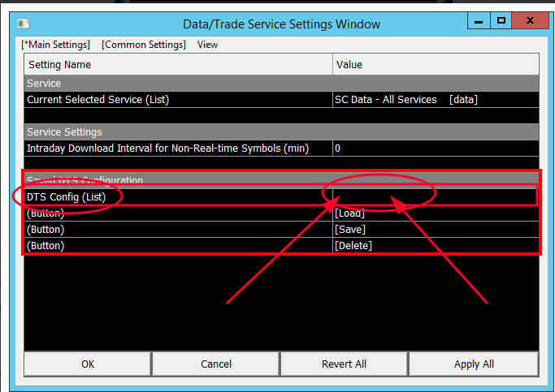Click the [Delete] button cell

[436, 246]
